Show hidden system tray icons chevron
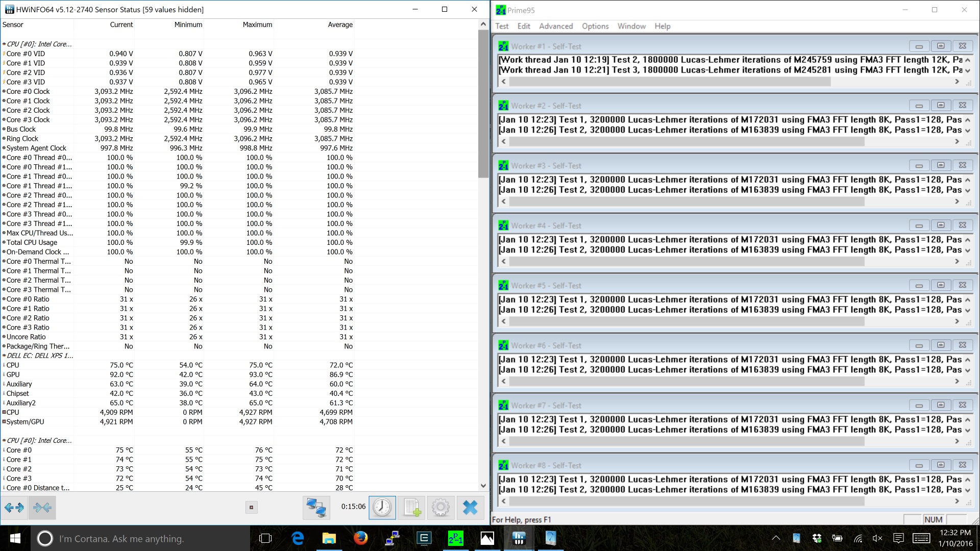 775,538
